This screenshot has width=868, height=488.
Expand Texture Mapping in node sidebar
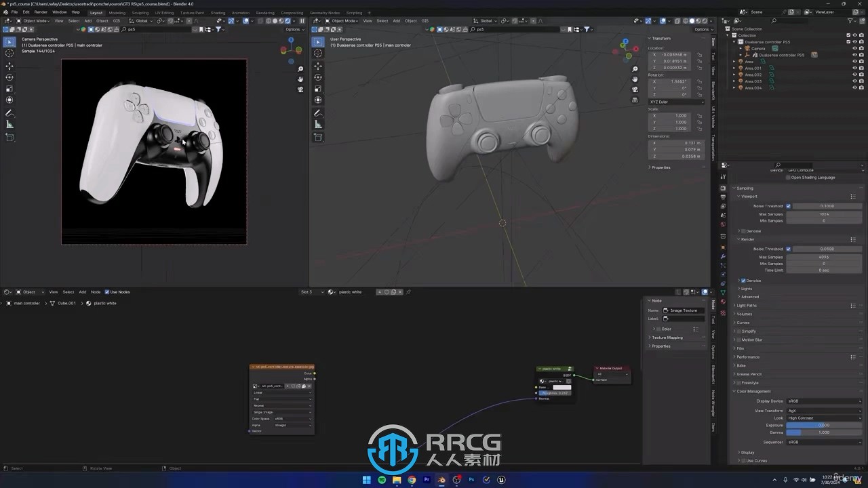666,338
